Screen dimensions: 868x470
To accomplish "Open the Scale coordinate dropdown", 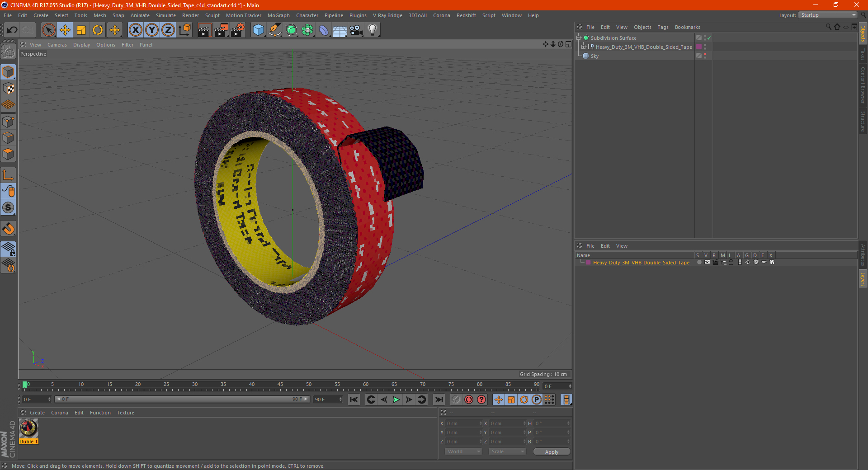I will coord(507,451).
